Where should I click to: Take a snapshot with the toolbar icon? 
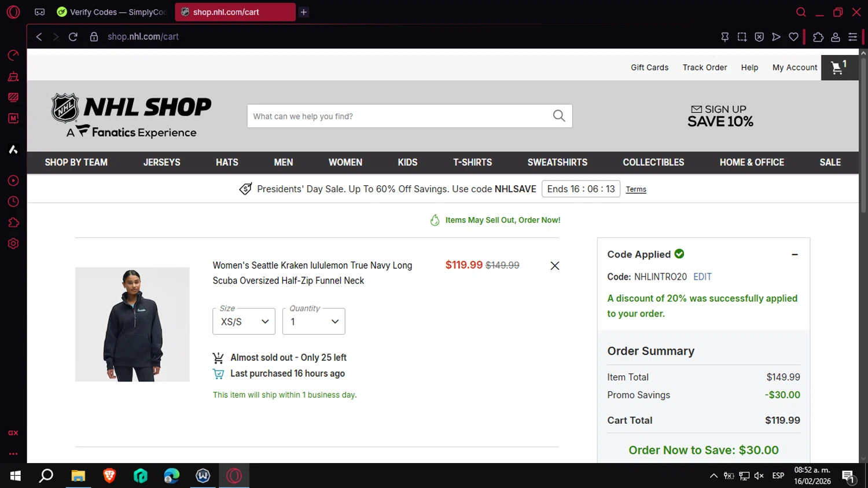click(742, 37)
